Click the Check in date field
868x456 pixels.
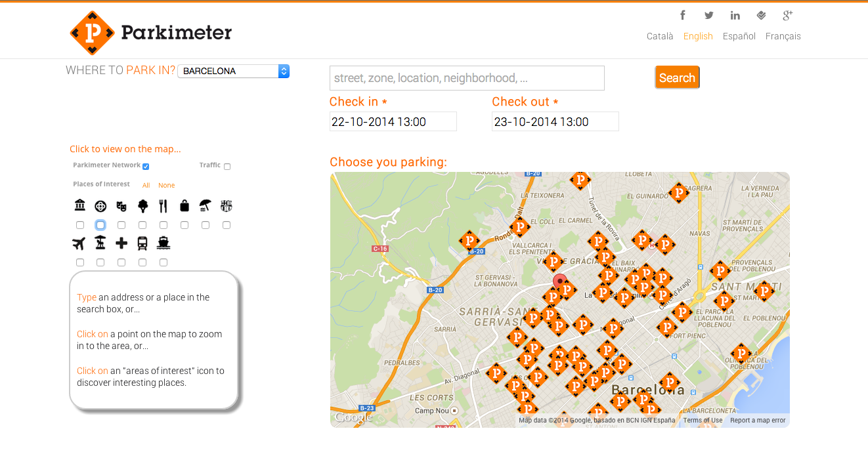pos(393,121)
